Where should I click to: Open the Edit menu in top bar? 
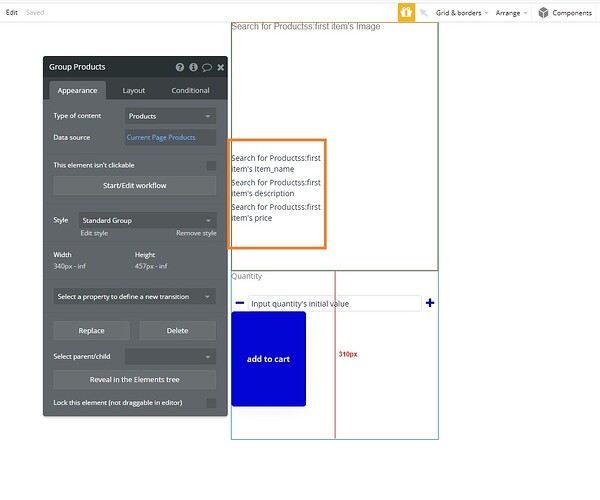coord(11,13)
